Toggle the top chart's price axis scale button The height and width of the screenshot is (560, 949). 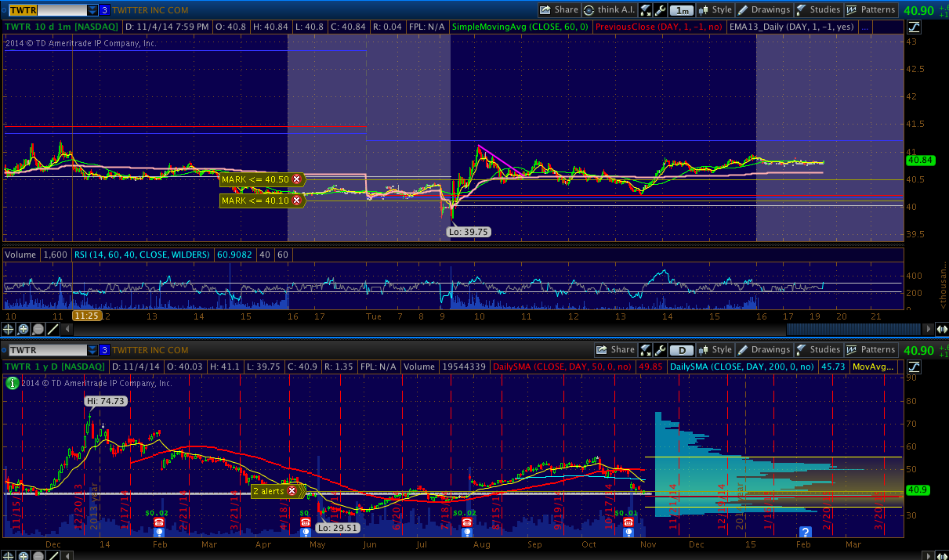tap(913, 27)
